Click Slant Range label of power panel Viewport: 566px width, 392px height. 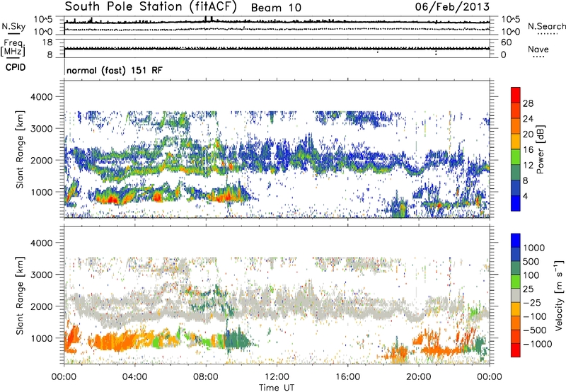(x=20, y=149)
